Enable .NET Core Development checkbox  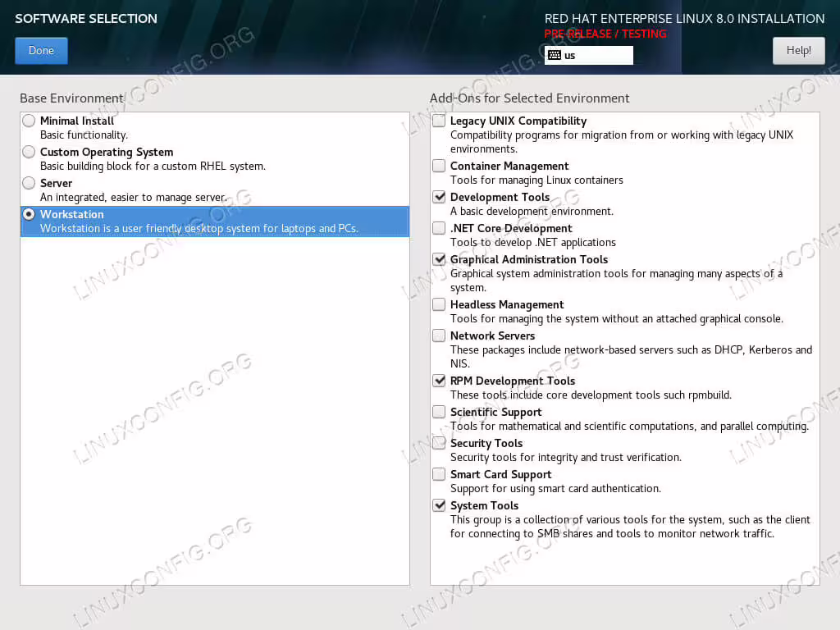click(x=439, y=228)
